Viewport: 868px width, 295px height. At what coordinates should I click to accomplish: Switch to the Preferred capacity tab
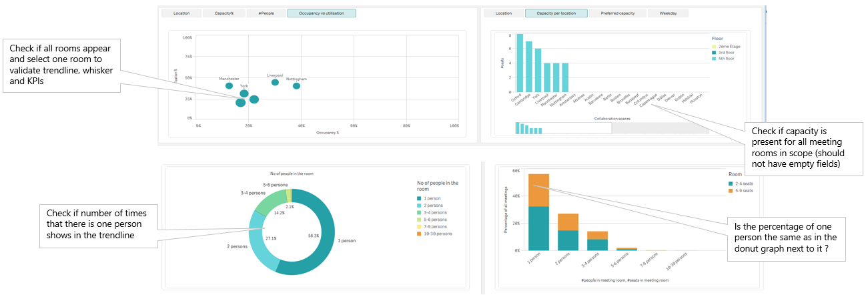pyautogui.click(x=618, y=13)
